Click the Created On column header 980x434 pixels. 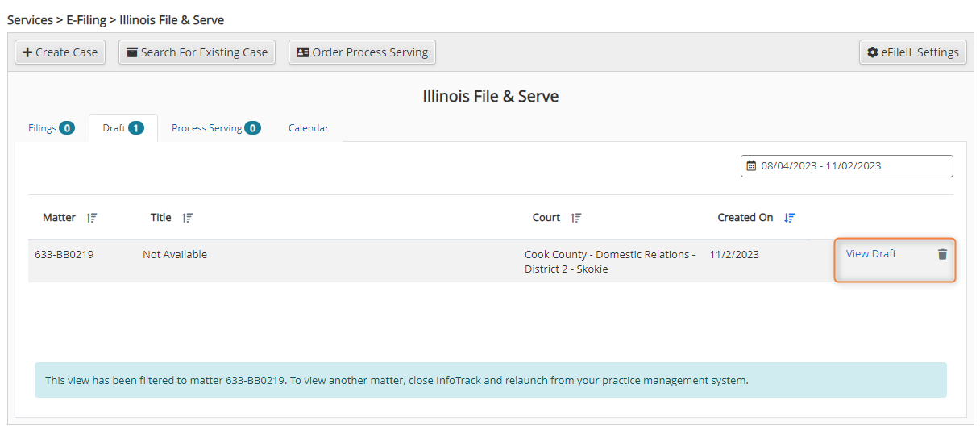pos(745,218)
